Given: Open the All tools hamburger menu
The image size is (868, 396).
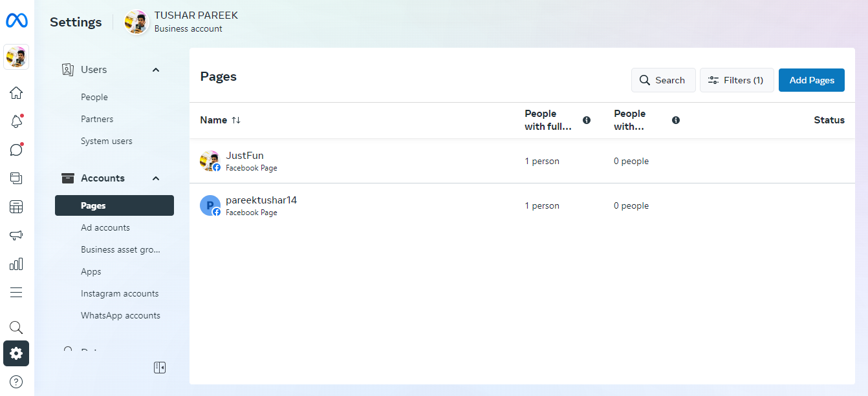Looking at the screenshot, I should point(16,293).
